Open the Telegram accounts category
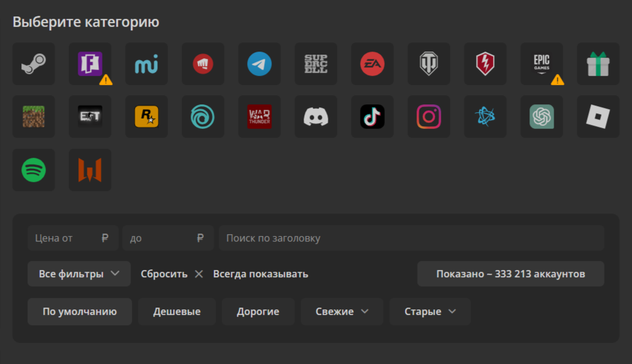This screenshot has height=364, width=632. pos(259,64)
